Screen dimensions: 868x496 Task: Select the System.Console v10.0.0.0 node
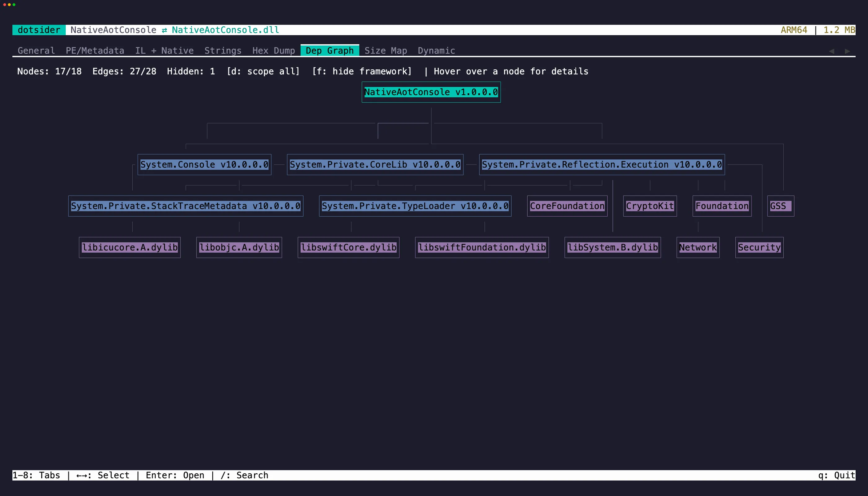click(204, 165)
